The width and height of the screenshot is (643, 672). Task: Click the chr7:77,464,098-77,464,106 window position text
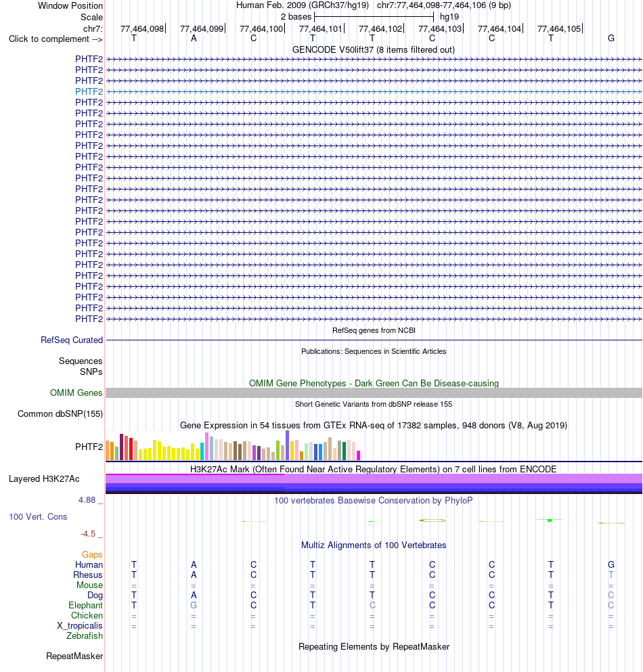click(444, 5)
